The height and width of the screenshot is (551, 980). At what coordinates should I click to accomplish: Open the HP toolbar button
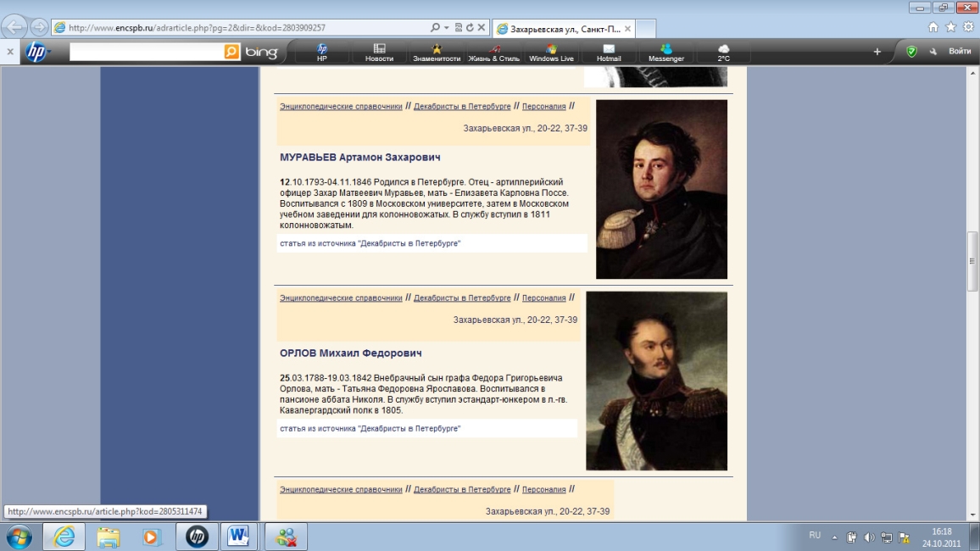pyautogui.click(x=322, y=53)
